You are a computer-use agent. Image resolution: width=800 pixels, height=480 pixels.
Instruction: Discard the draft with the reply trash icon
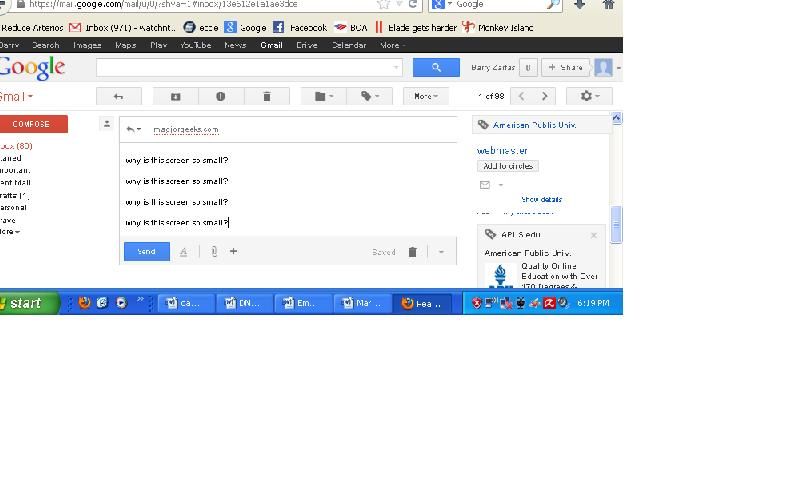[412, 252]
